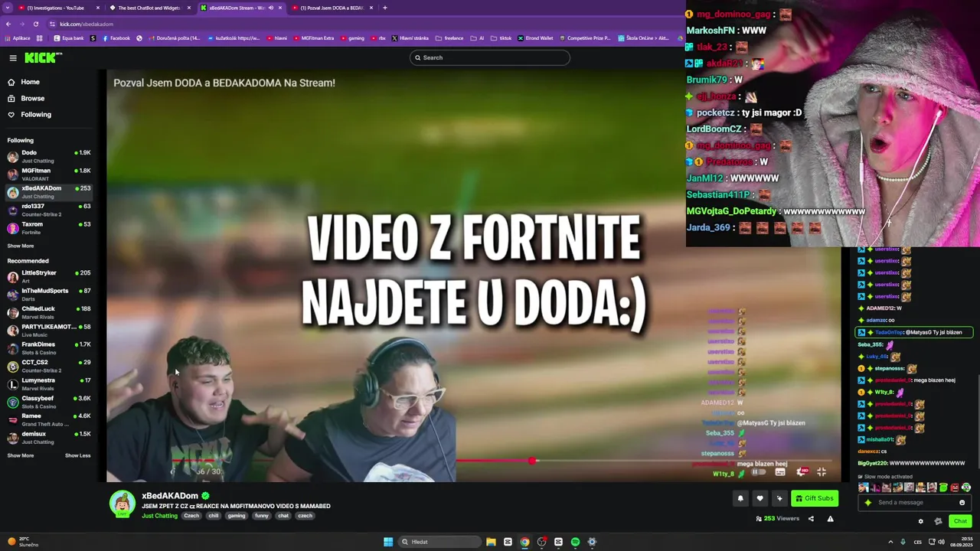This screenshot has width=980, height=551.
Task: Open the MGFitman Extra bookmark
Action: click(x=315, y=38)
